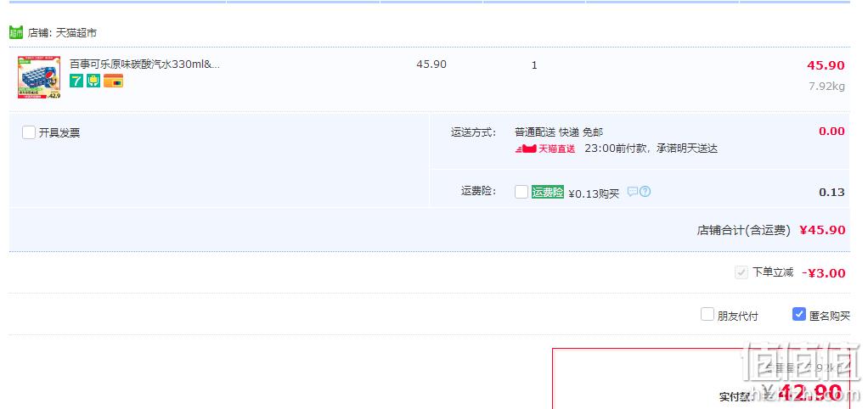This screenshot has height=409, width=868.
Task: Uncheck the 匿名购买 anonymous purchase checkbox
Action: (x=799, y=315)
